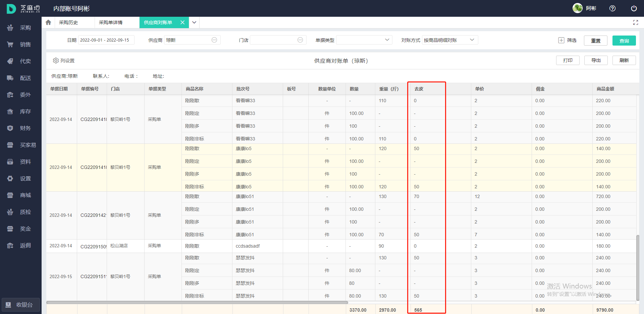Open the 买家易 sidebar module
The image size is (644, 314).
(x=21, y=145)
